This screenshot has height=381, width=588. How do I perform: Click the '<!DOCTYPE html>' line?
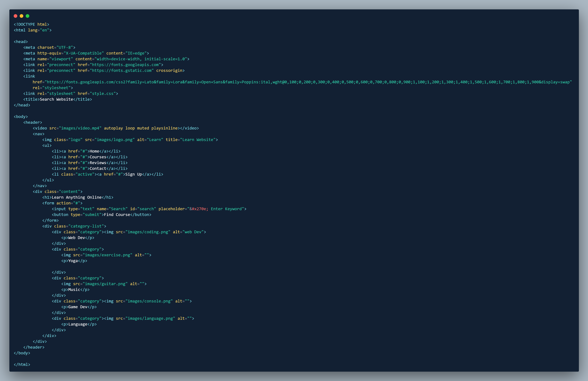tap(31, 25)
